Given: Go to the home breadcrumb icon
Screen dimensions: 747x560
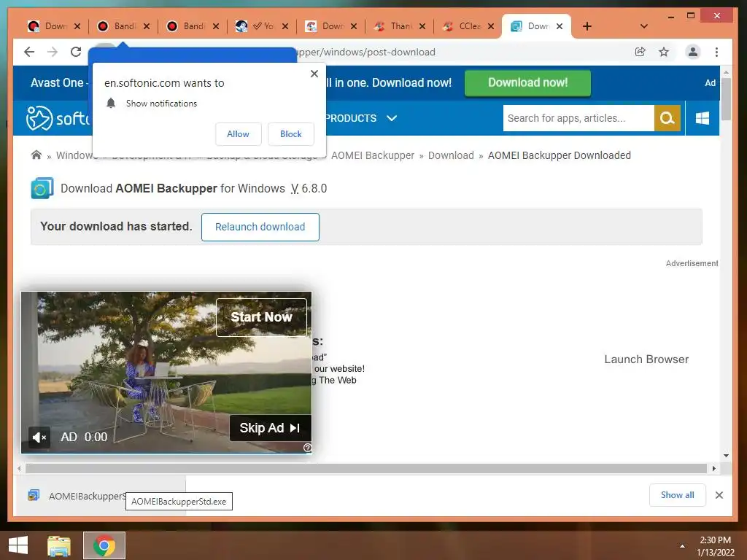Looking at the screenshot, I should click(x=36, y=155).
